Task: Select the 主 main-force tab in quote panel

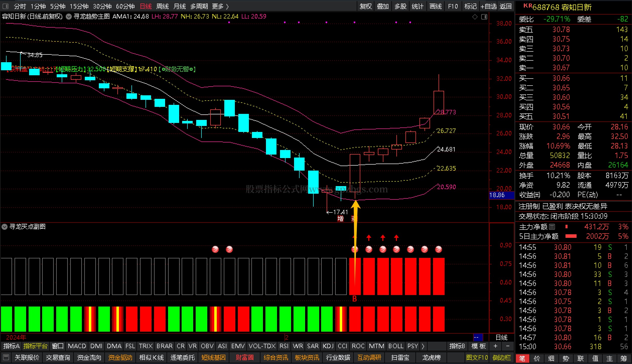Action: (610, 358)
